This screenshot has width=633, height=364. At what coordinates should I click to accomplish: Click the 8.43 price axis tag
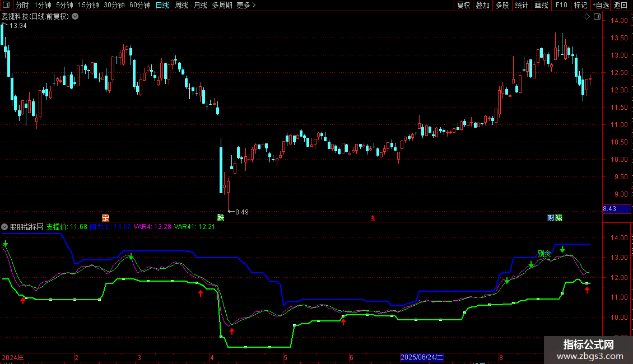616,209
